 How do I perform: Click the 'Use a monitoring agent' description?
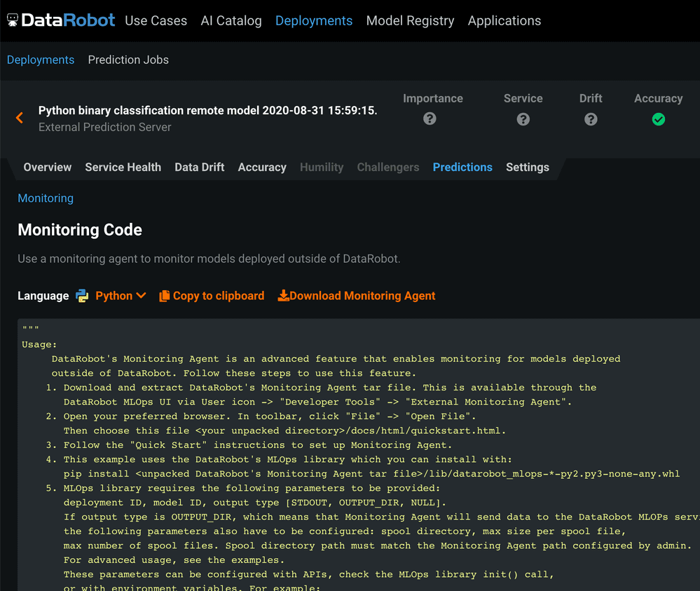209,259
